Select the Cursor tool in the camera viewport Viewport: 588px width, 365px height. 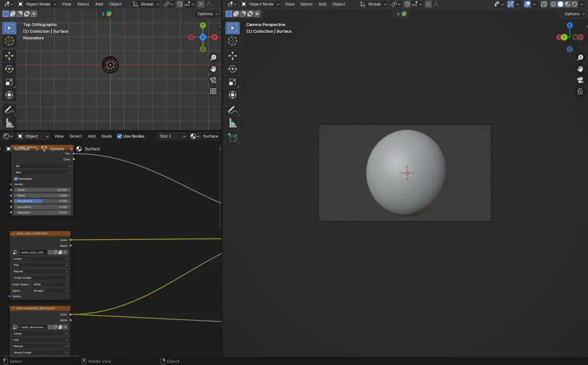232,41
